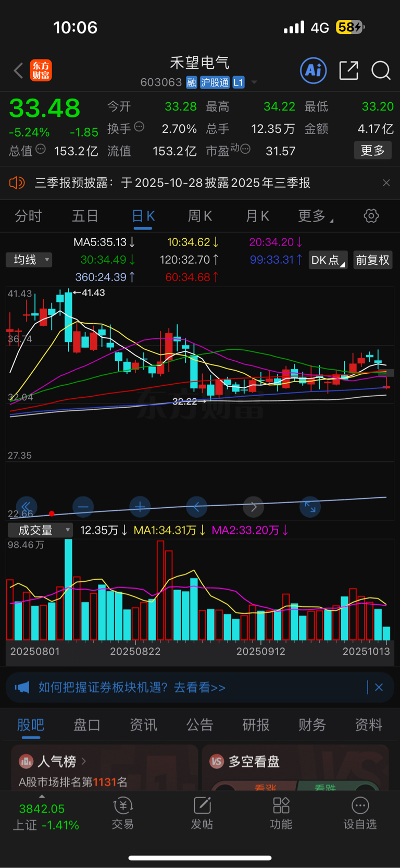The image size is (400, 868).
Task: Tap info icon beside 总值
Action: [x=41, y=149]
